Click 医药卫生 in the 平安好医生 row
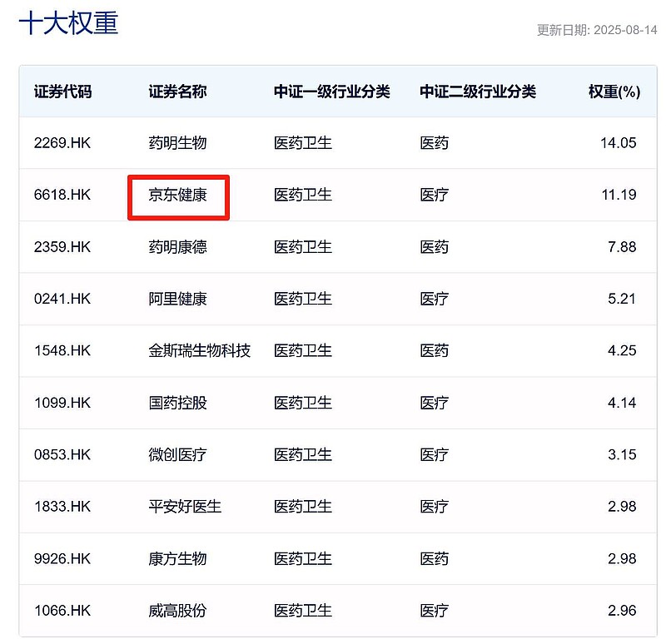Screen dimensions: 666x644 [x=303, y=507]
